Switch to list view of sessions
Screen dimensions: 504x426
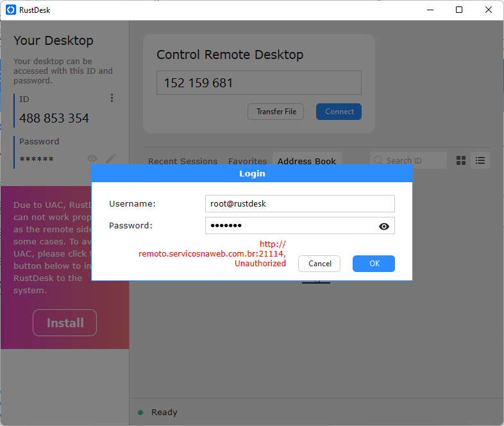[x=480, y=160]
